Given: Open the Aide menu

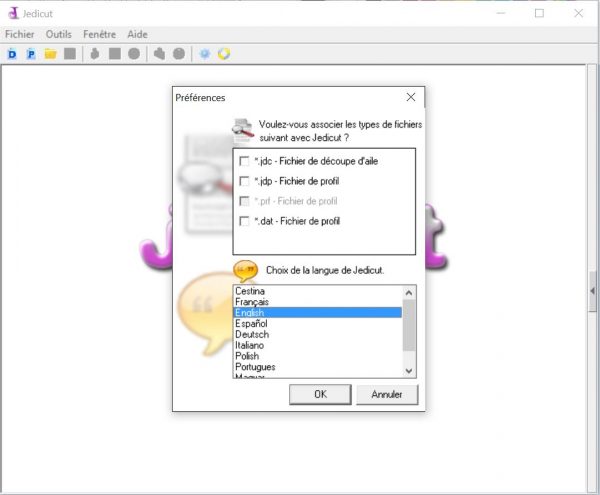Looking at the screenshot, I should (137, 34).
